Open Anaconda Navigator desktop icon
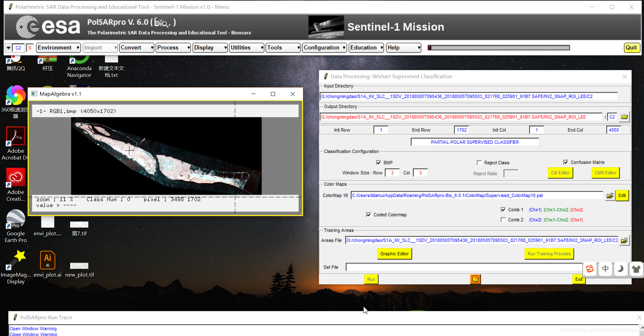 coord(79,67)
